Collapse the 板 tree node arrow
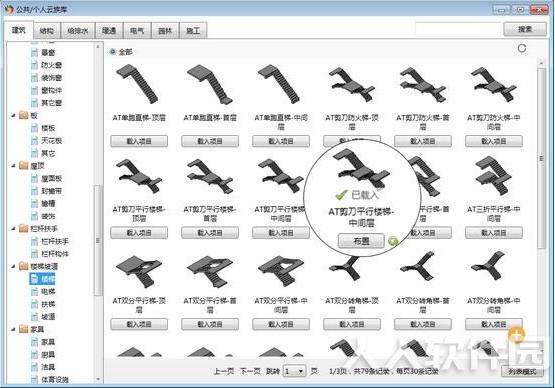Image resolution: width=555 pixels, height=388 pixels. [13, 115]
